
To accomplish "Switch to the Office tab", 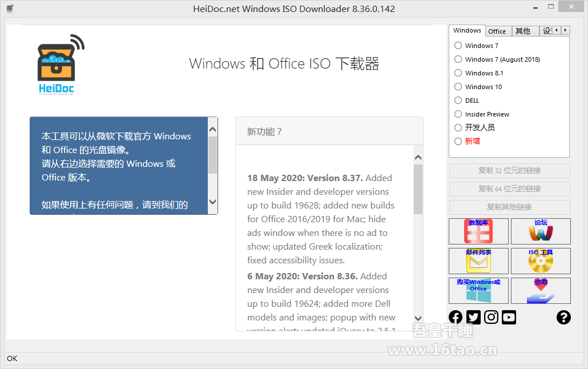I will tap(497, 31).
